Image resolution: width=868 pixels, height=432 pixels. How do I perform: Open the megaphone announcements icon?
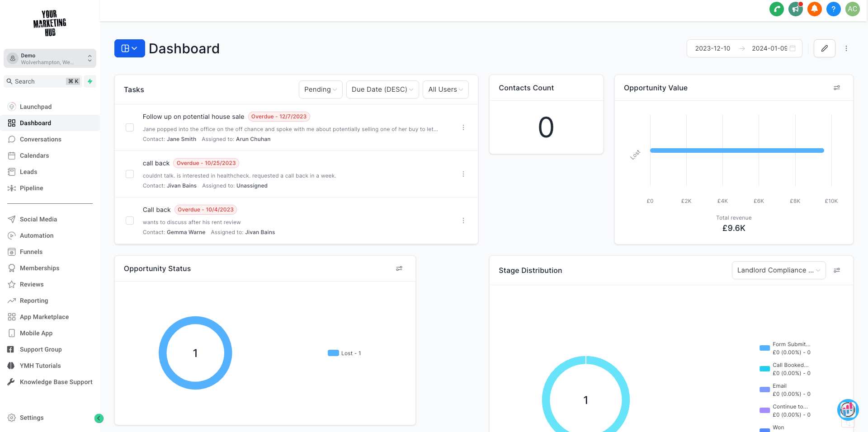tap(795, 9)
